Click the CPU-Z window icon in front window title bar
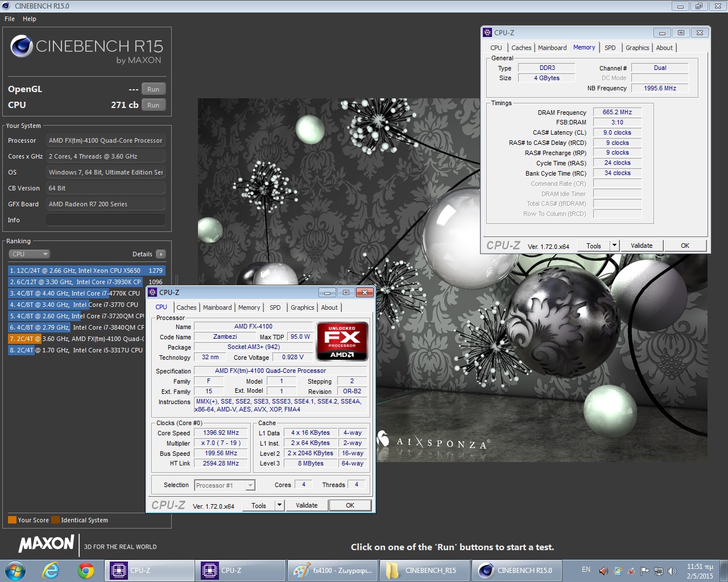The width and height of the screenshot is (728, 582). (152, 292)
